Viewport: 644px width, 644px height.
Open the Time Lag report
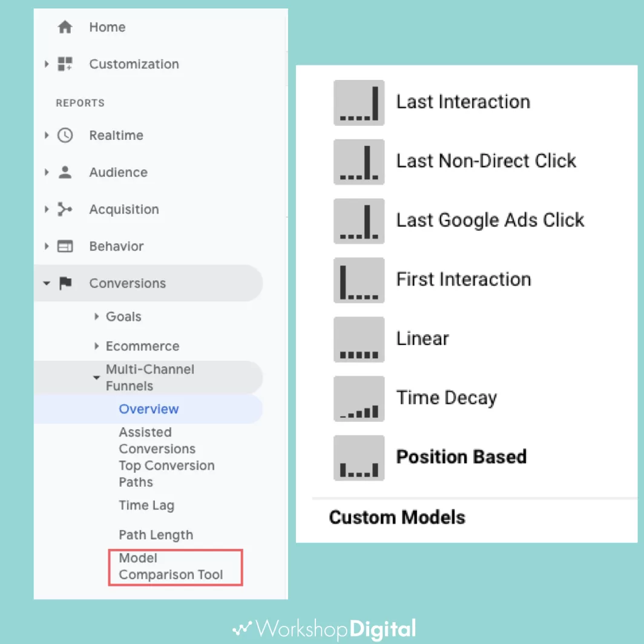(x=146, y=505)
